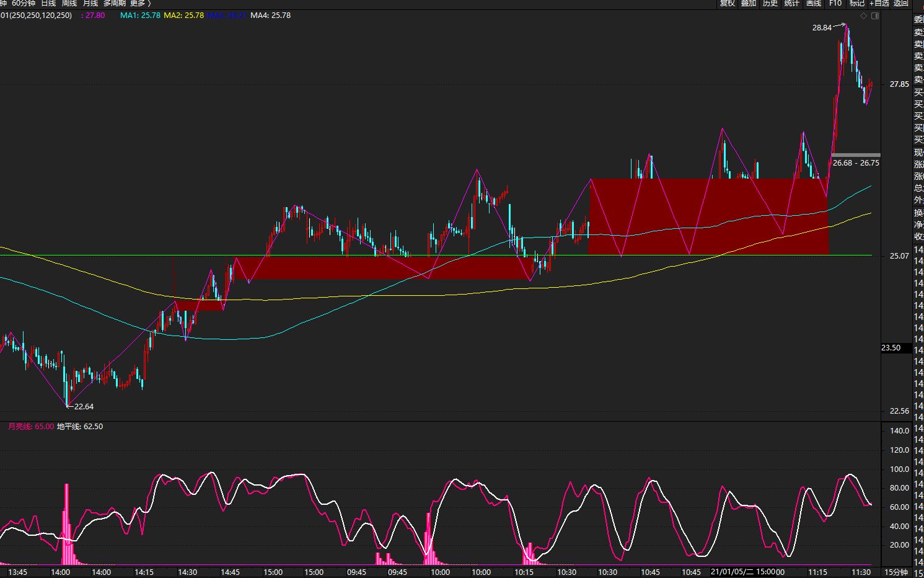Click the 11:15 time axis label
924x578 pixels.
pyautogui.click(x=817, y=572)
